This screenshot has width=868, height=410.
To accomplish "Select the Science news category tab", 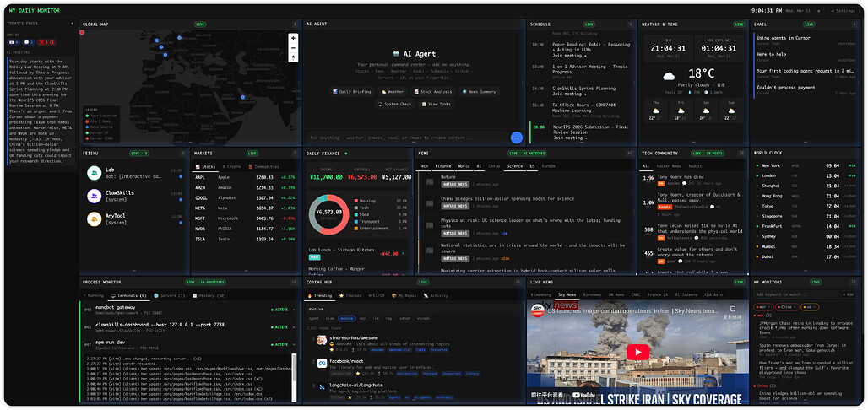I will click(x=514, y=166).
